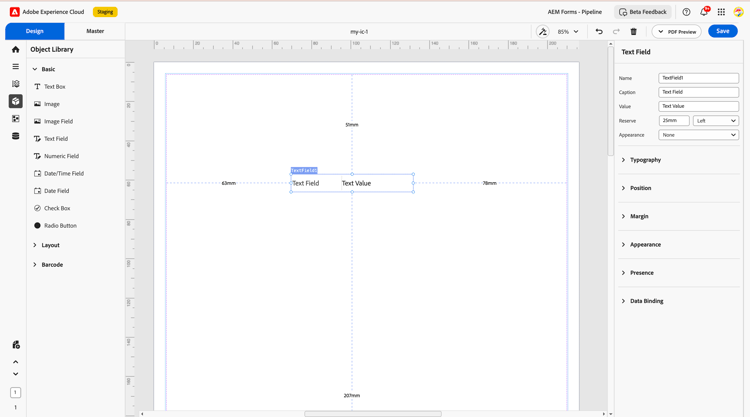This screenshot has height=417, width=750.
Task: Open the Help question mark icon
Action: coord(686,12)
